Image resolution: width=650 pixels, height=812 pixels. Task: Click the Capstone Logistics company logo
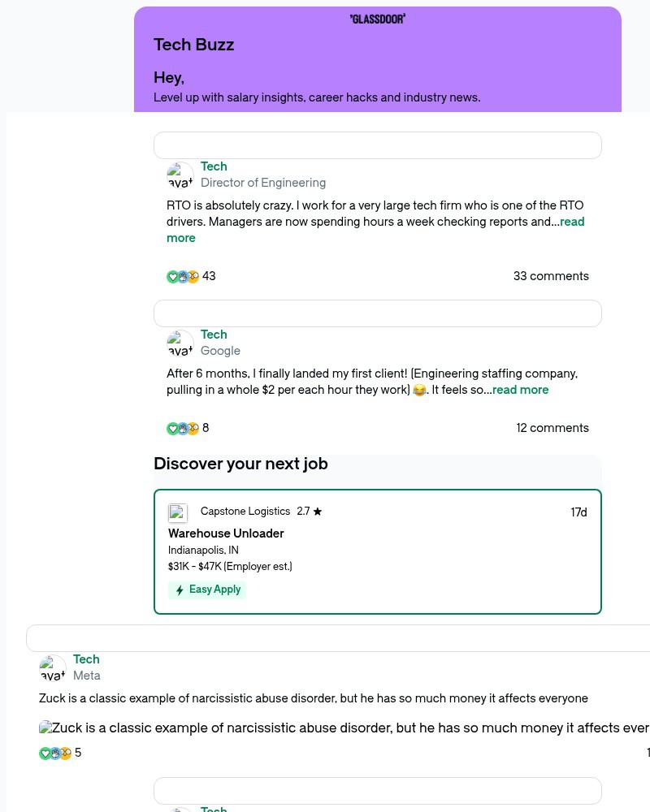tap(178, 512)
